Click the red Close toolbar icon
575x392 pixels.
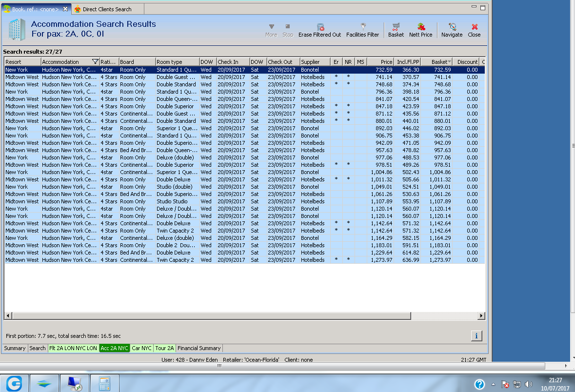click(474, 30)
